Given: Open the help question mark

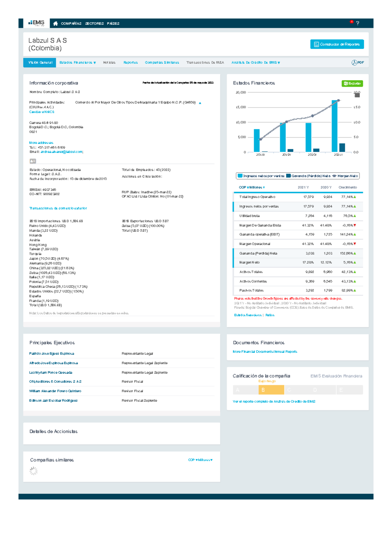Looking at the screenshot, I should tap(358, 23).
